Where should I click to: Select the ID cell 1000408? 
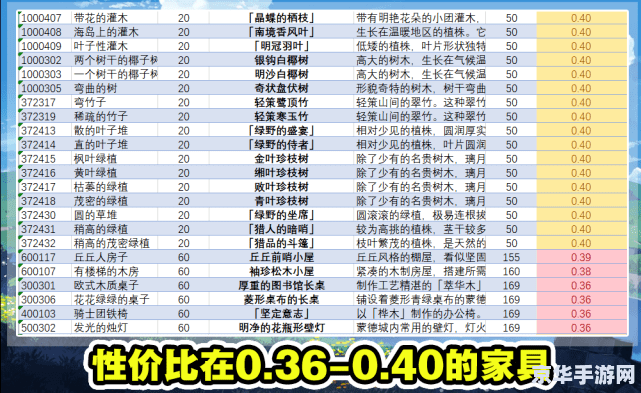[x=41, y=32]
